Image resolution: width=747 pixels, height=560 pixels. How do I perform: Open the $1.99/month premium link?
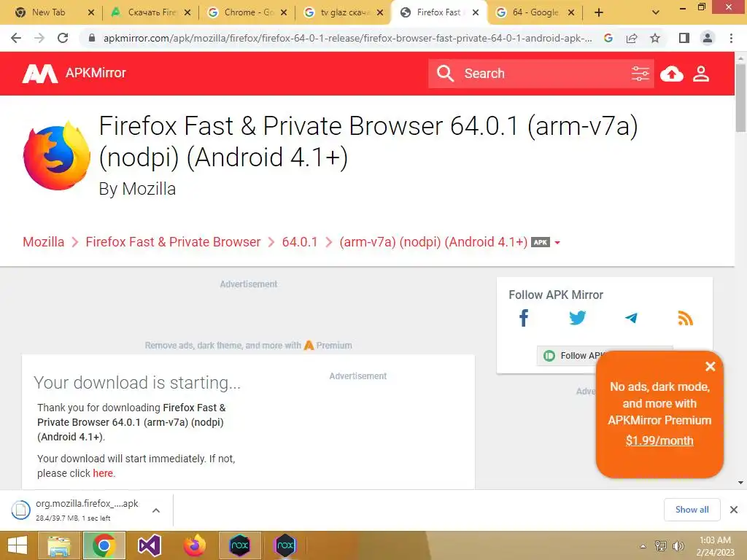point(659,440)
